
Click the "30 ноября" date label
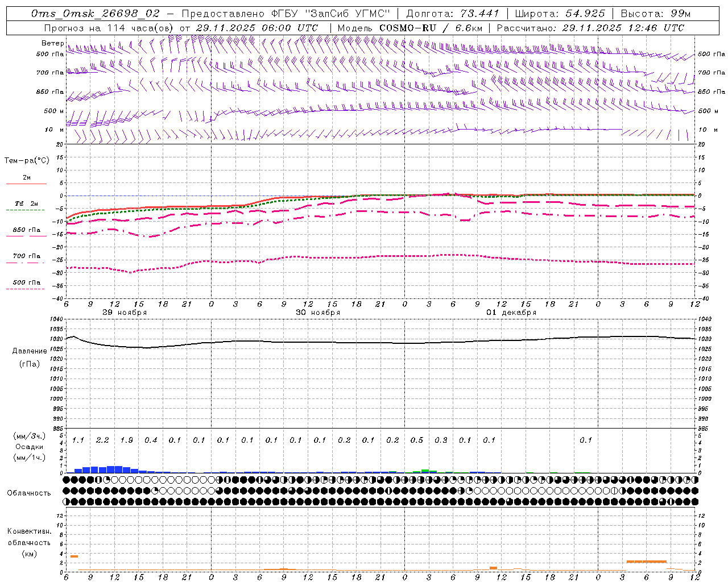(x=318, y=313)
